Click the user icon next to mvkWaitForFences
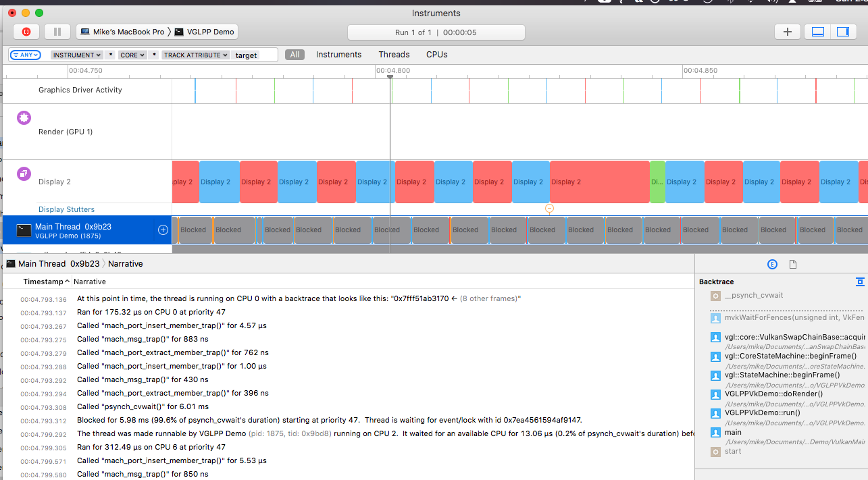 point(715,318)
